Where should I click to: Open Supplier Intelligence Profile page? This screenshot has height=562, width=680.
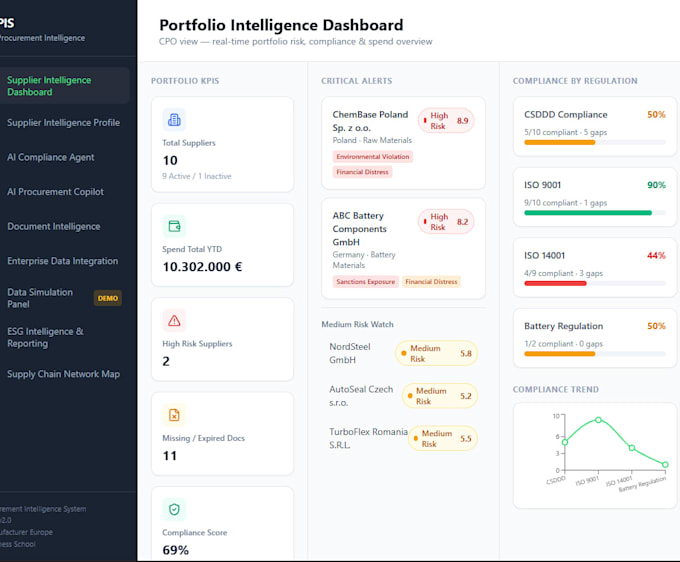[x=63, y=123]
